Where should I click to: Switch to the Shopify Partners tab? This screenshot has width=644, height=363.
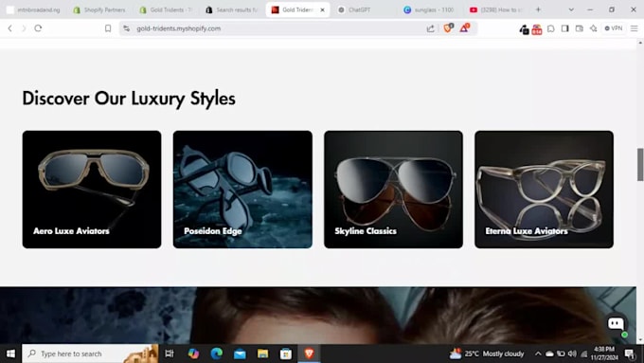99,9
